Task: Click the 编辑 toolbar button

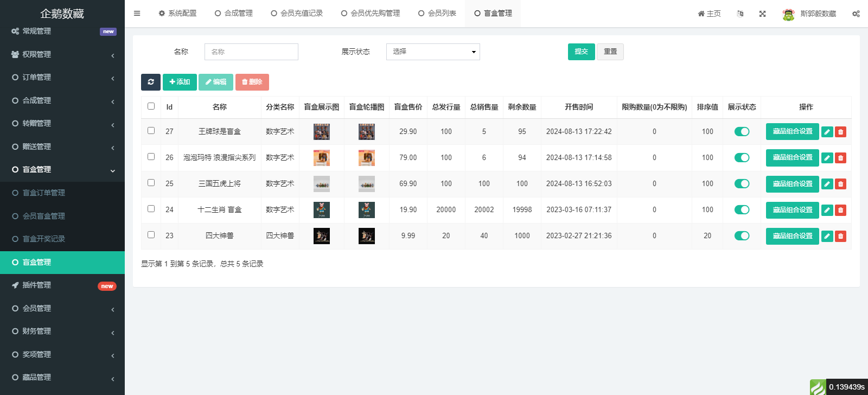Action: click(216, 82)
